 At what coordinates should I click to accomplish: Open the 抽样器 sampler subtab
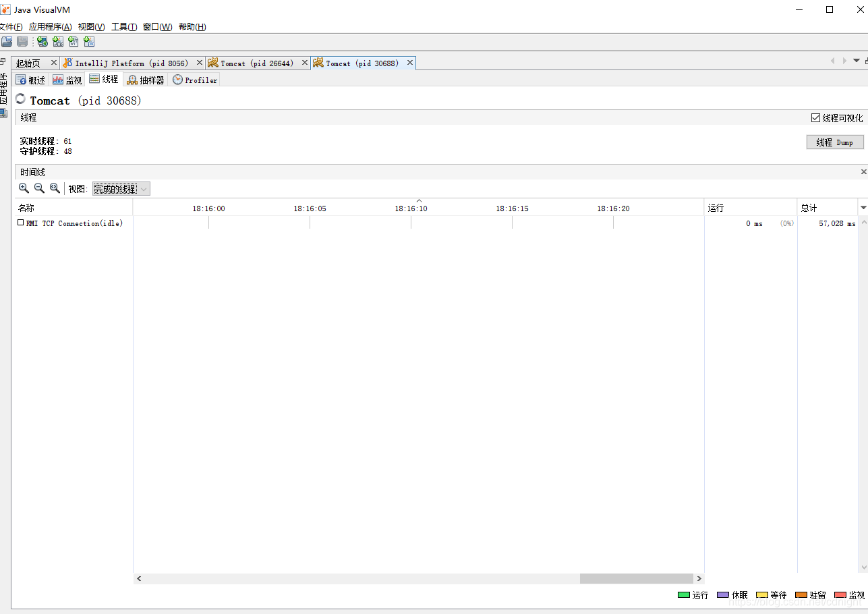coord(146,80)
